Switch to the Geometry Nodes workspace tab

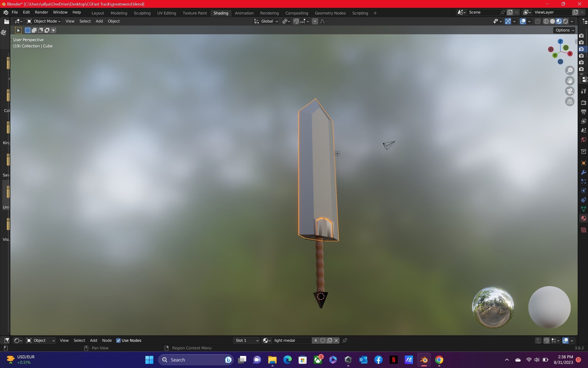click(x=330, y=13)
